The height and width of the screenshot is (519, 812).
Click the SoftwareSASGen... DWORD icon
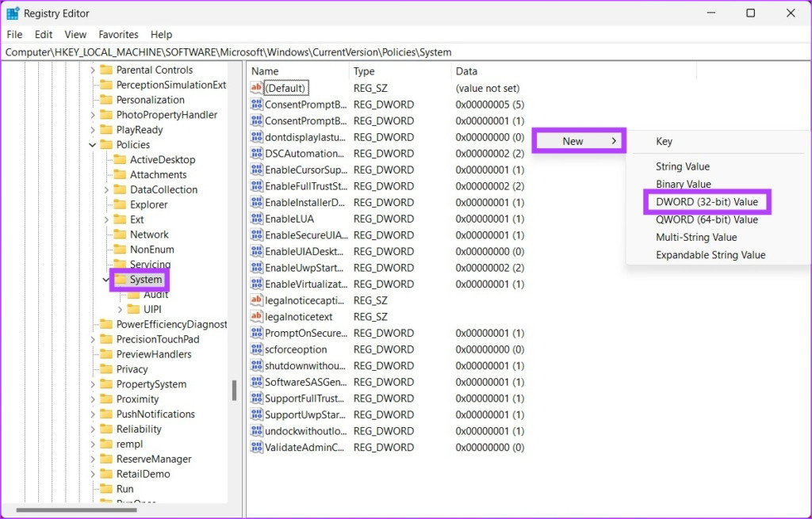pyautogui.click(x=256, y=381)
